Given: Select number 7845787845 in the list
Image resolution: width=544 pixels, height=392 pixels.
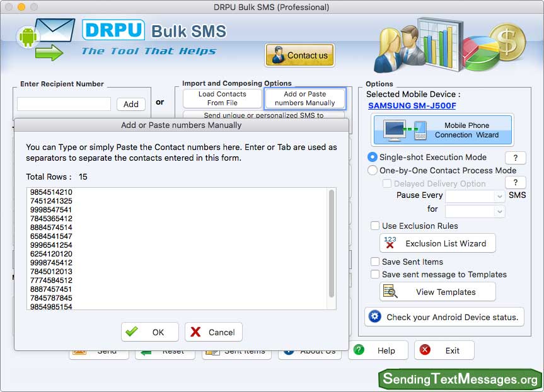Looking at the screenshot, I should pyautogui.click(x=51, y=298).
